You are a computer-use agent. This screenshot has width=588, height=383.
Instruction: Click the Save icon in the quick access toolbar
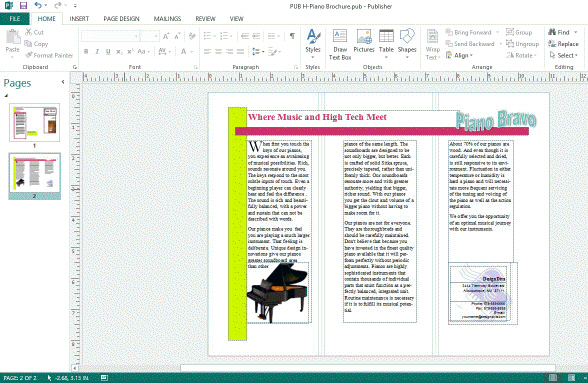23,6
